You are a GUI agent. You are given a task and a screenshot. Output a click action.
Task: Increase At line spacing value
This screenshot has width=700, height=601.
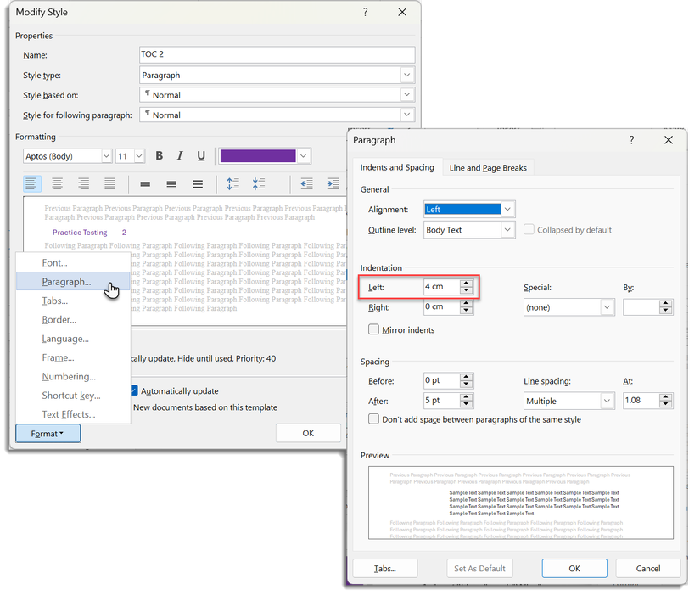(665, 397)
